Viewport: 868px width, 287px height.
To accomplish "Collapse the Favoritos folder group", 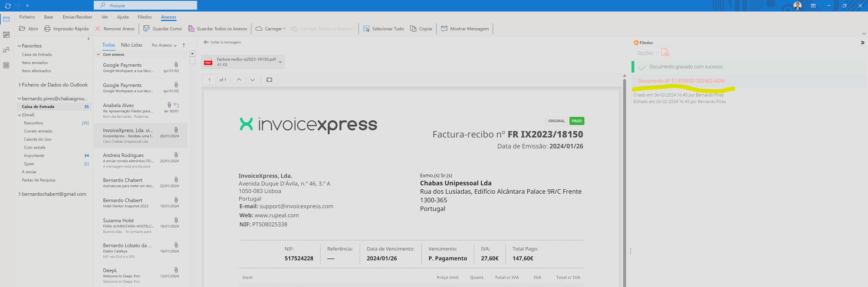I will tap(20, 46).
